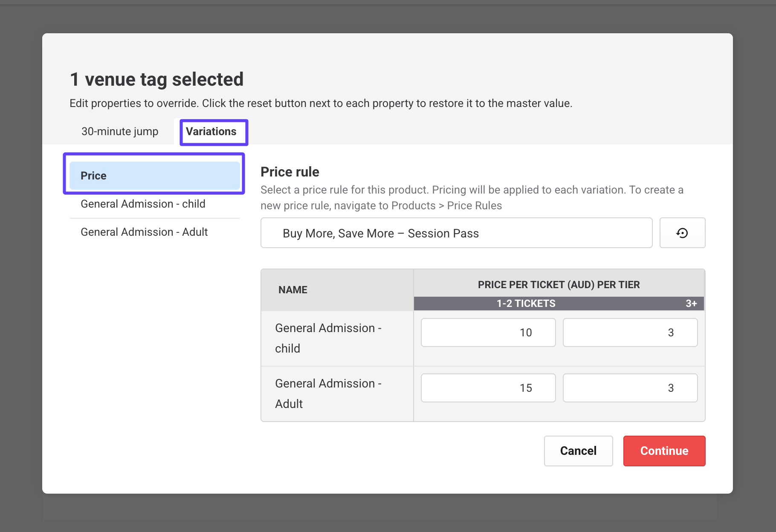Click child 1-2 tickets price field showing 10
Screen dimensions: 776x532
[488, 332]
